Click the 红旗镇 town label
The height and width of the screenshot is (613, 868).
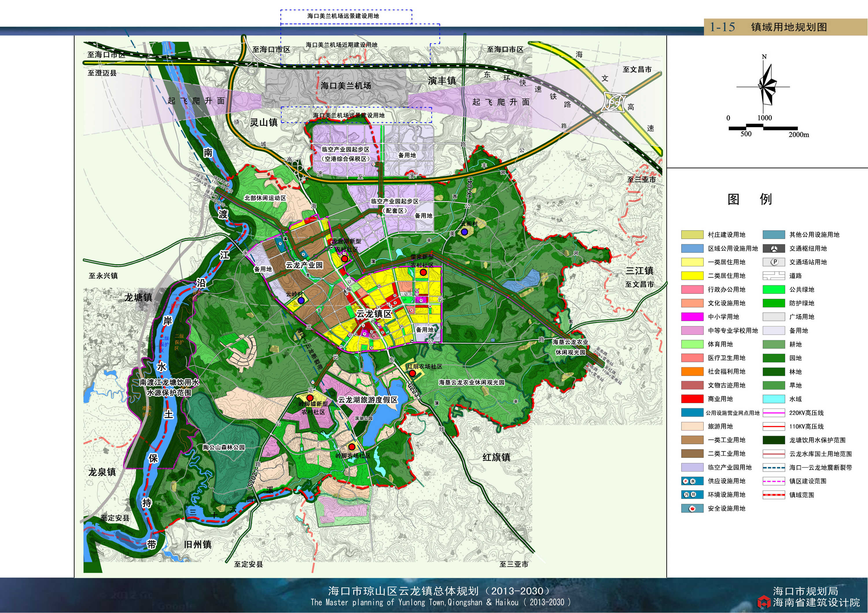point(496,457)
